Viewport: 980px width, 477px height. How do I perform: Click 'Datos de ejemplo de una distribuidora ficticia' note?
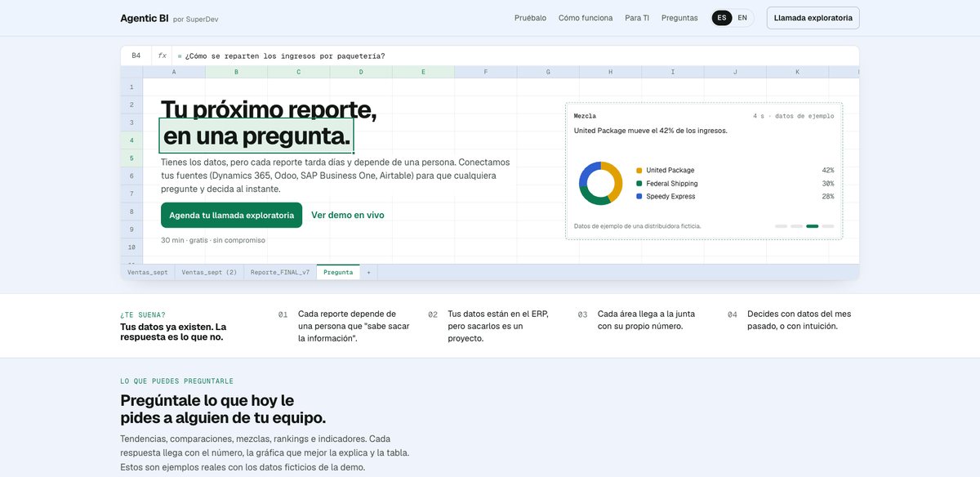[x=638, y=225]
